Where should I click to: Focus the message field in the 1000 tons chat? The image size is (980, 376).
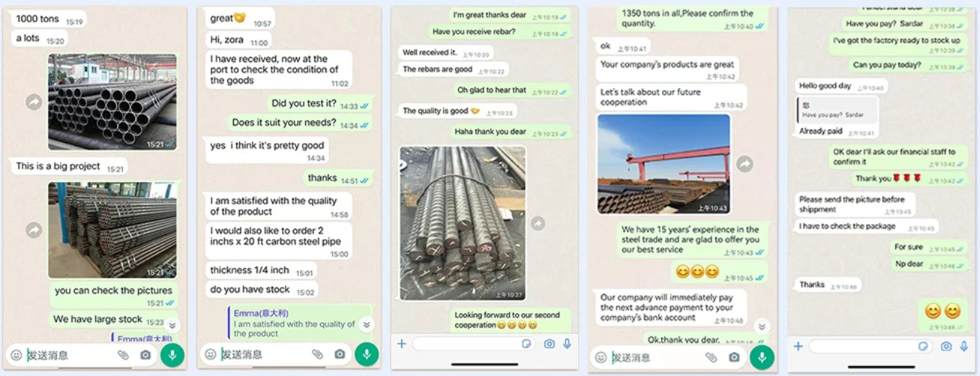pyautogui.click(x=69, y=355)
